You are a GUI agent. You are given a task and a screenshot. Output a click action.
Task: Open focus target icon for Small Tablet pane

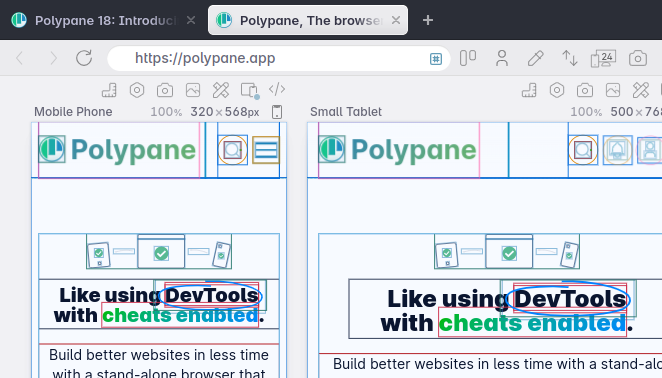[x=557, y=90]
